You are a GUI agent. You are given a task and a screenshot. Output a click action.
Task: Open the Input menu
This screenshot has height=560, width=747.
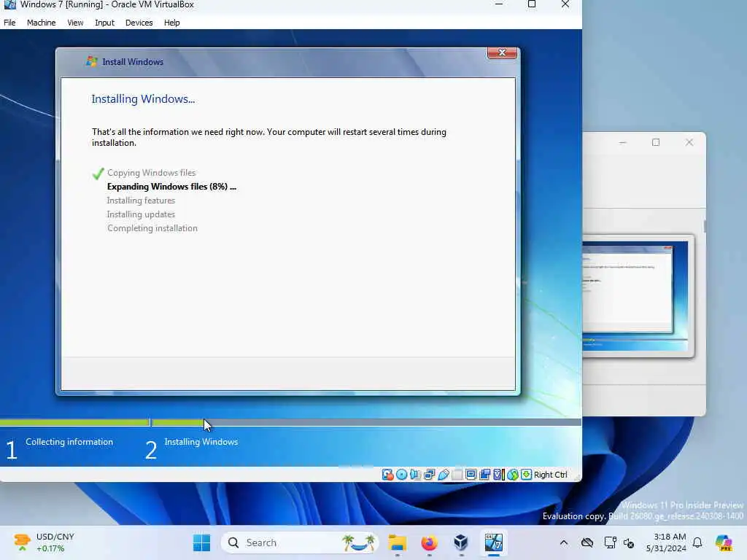point(104,23)
